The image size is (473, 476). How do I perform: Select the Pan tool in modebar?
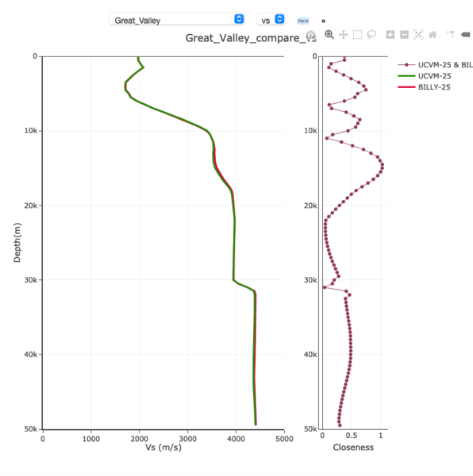[344, 35]
